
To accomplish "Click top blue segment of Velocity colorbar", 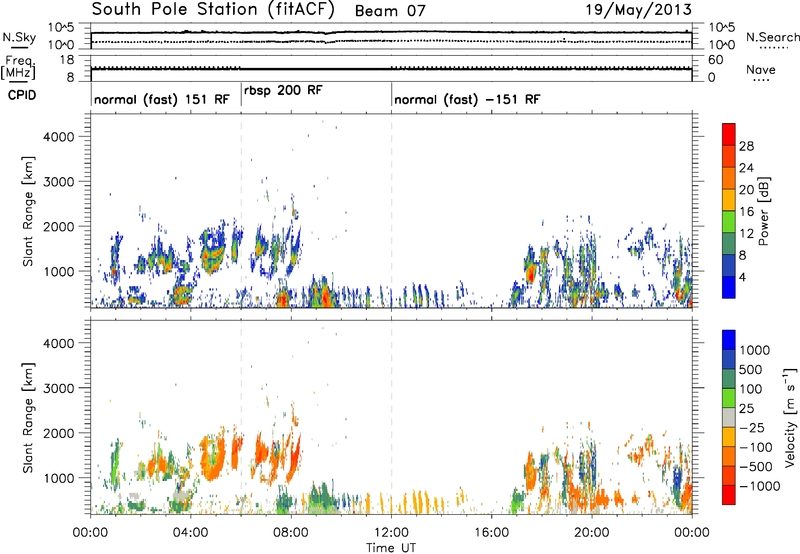I will click(729, 340).
